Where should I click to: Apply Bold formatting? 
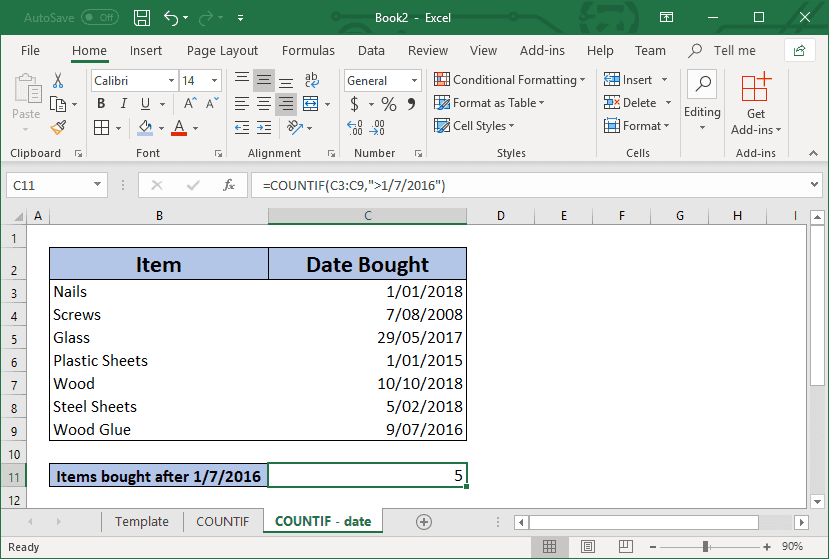pyautogui.click(x=101, y=104)
